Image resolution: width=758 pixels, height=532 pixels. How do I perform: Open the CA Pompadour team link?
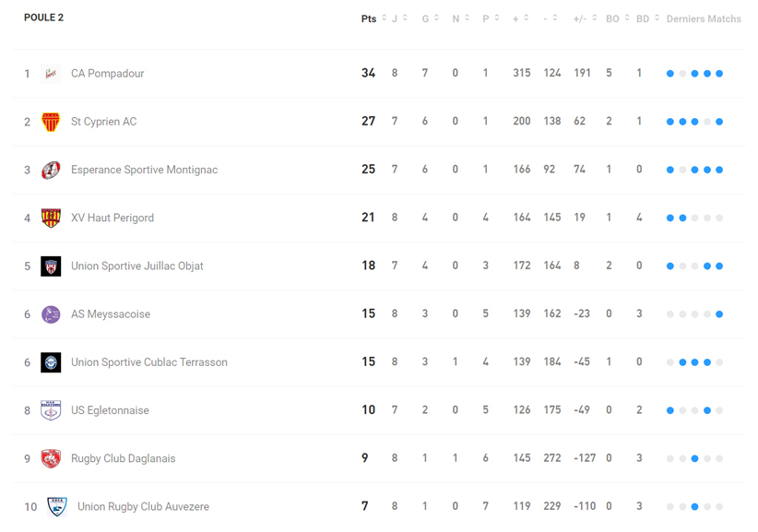107,74
